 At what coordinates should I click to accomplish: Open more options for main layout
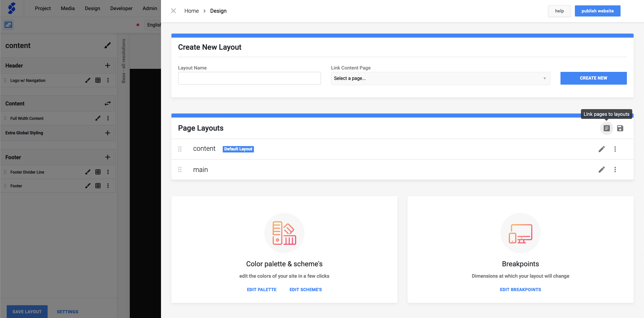[x=615, y=170]
